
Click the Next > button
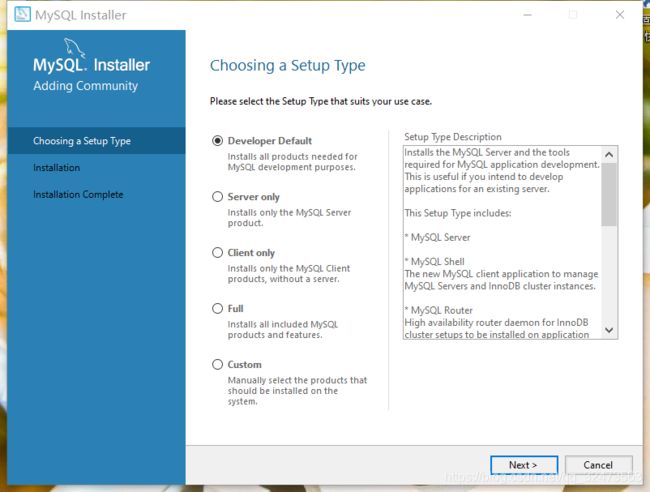pyautogui.click(x=524, y=465)
